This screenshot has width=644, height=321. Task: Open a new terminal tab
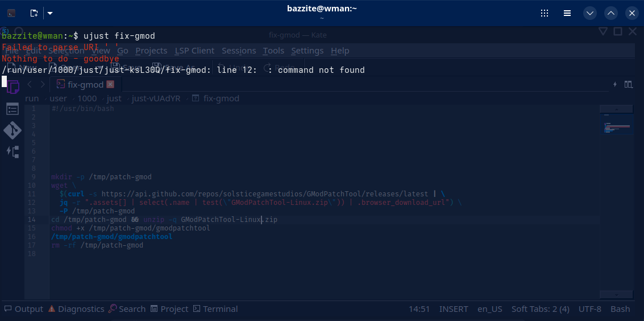[34, 13]
